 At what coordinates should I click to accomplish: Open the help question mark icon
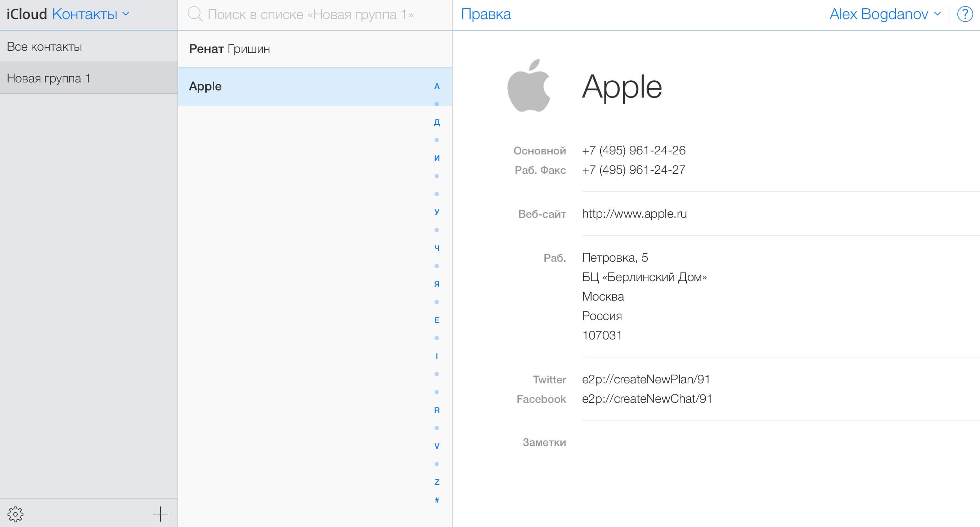(x=965, y=14)
